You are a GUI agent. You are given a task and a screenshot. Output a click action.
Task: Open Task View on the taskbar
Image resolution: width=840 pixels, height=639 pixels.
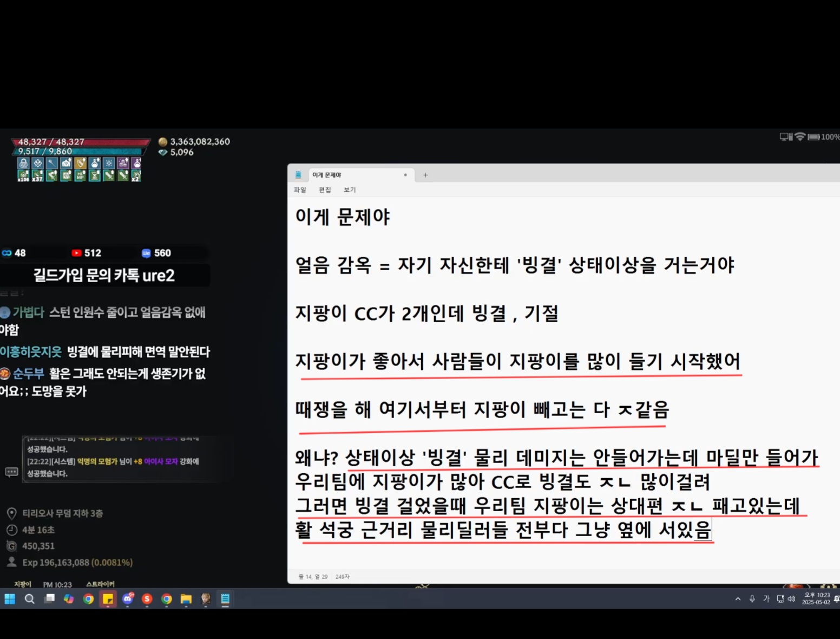49,598
